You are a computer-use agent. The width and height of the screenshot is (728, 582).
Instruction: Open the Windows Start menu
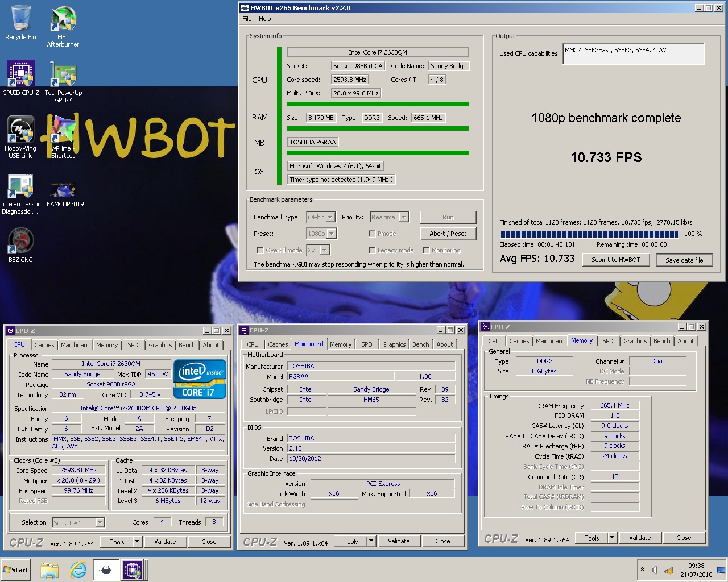coord(16,570)
